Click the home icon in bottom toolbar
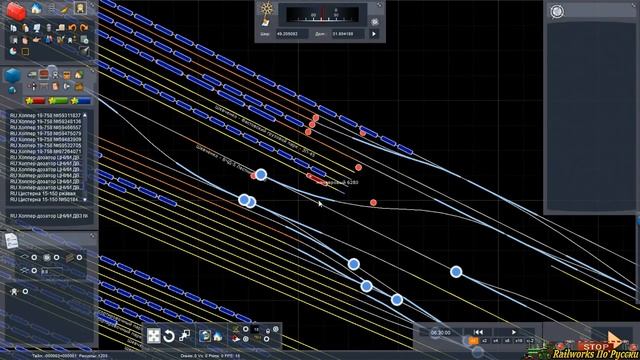The image size is (640, 360). click(218, 336)
